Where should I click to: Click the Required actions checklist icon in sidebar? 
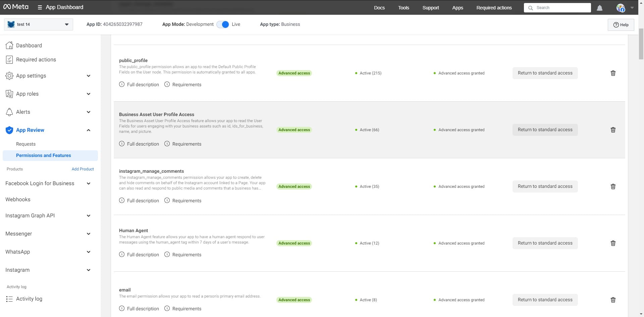point(9,60)
